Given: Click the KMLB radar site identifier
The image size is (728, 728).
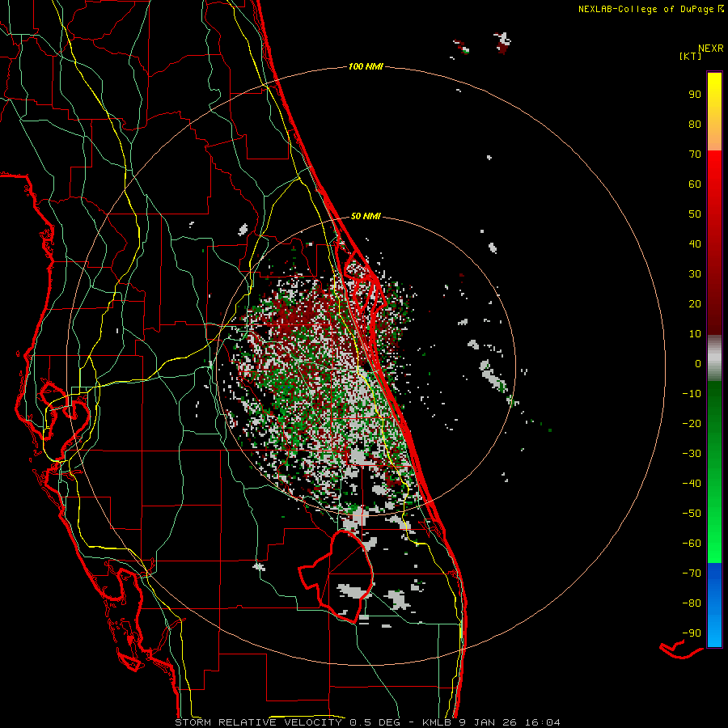Looking at the screenshot, I should (x=438, y=722).
